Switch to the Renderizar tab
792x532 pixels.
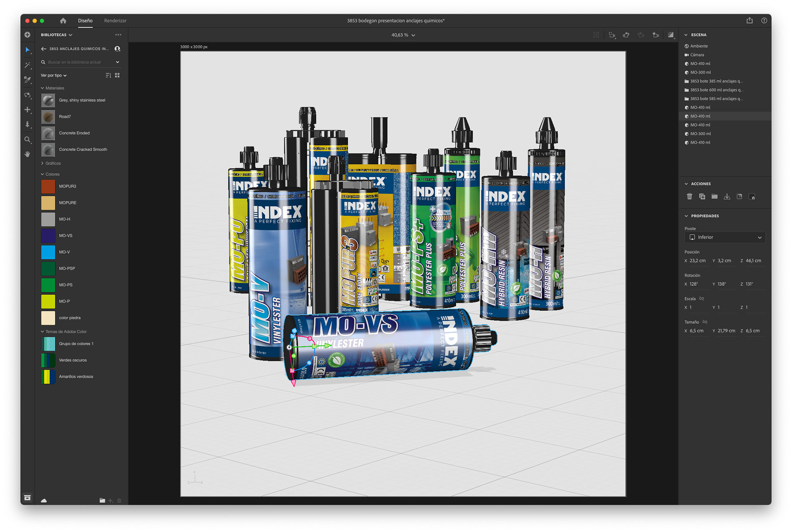(x=115, y=21)
